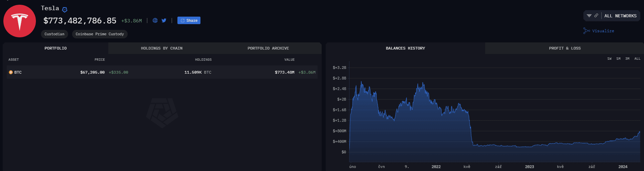Sort by the Value column header

click(x=289, y=60)
